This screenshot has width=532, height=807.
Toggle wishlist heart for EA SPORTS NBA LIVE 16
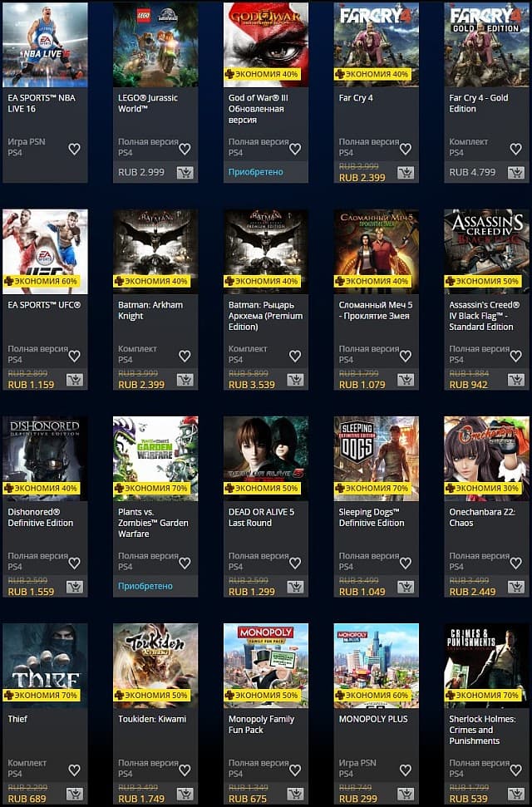pos(75,150)
